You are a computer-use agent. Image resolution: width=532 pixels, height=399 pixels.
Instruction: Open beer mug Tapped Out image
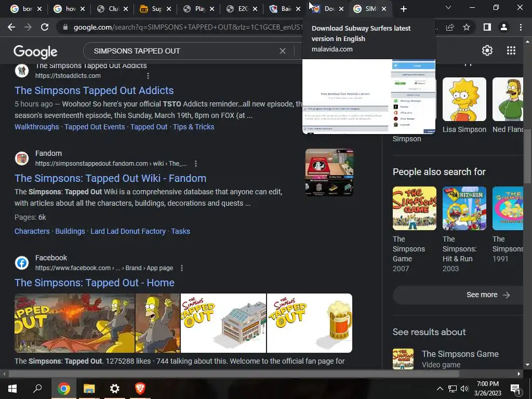click(x=310, y=323)
